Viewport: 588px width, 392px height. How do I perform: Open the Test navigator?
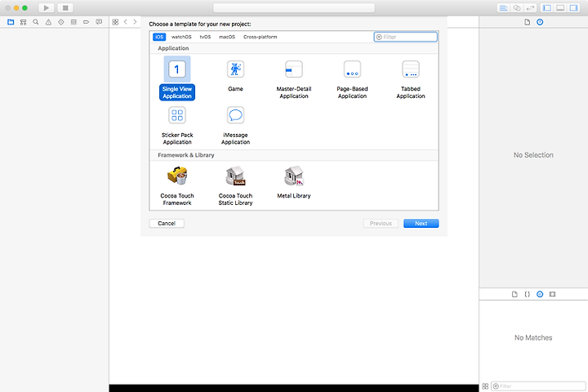point(61,22)
